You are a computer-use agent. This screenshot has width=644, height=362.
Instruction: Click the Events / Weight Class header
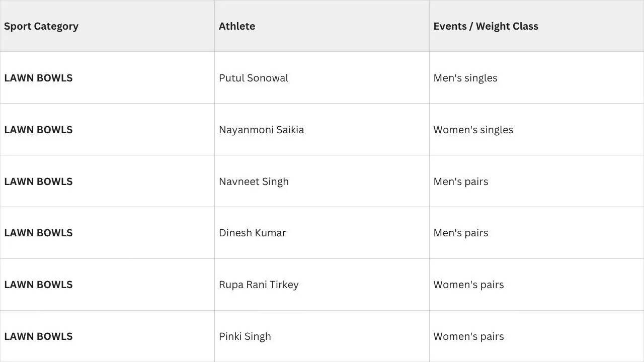(x=536, y=26)
